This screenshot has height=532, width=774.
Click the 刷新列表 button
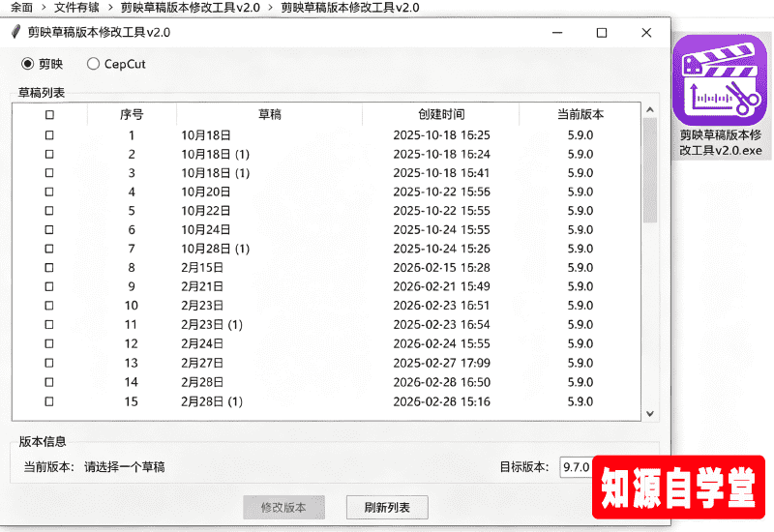(387, 507)
